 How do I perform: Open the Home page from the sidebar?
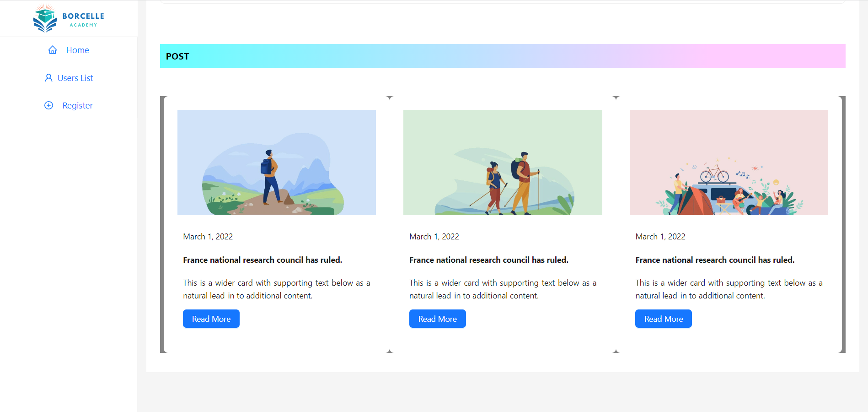(x=77, y=50)
